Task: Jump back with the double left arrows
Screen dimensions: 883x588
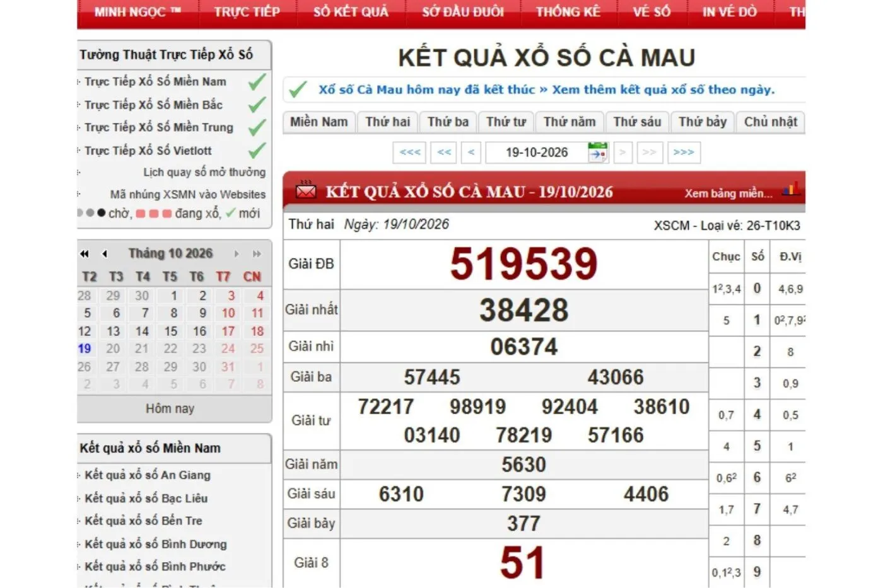Action: pos(444,153)
